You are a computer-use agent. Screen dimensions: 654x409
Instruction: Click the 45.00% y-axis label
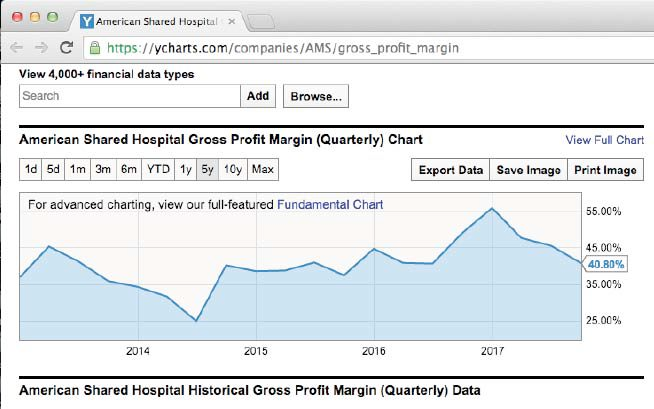pyautogui.click(x=604, y=248)
